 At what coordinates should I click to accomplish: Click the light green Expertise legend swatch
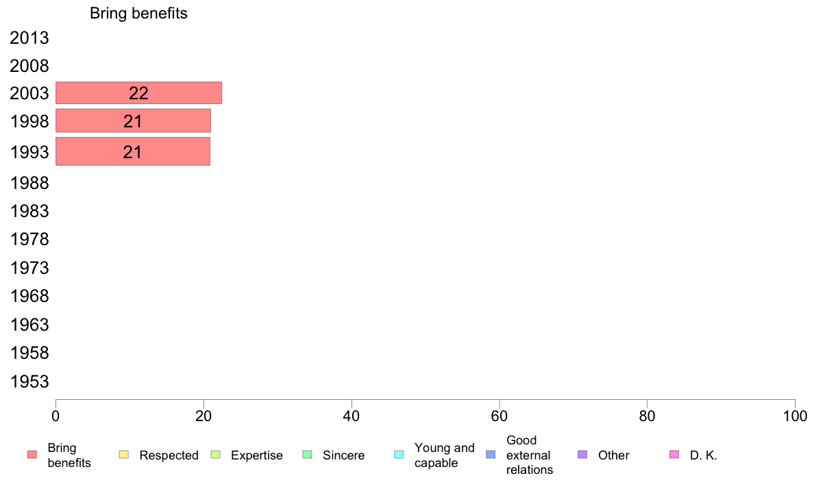[x=215, y=455]
